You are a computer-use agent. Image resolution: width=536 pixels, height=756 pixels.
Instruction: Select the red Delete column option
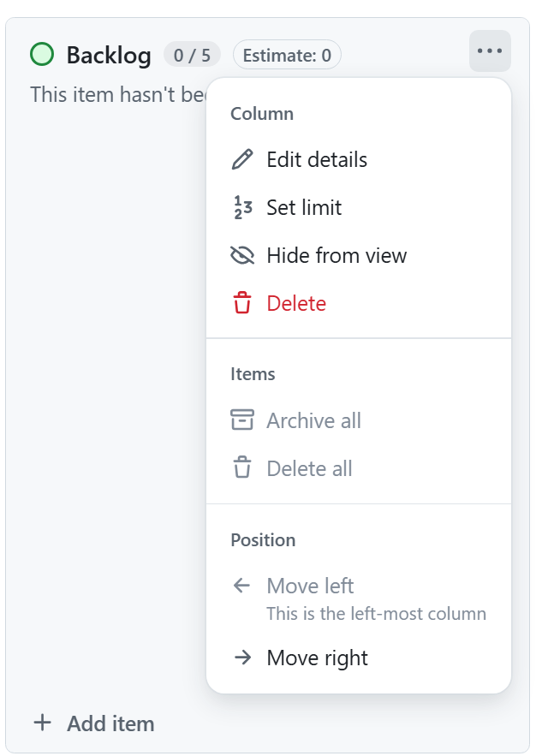point(296,304)
